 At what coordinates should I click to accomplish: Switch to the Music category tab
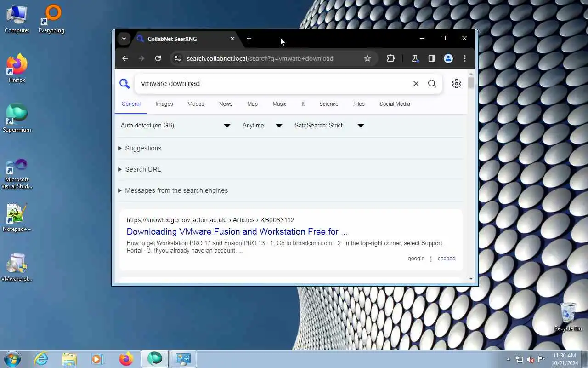(279, 104)
